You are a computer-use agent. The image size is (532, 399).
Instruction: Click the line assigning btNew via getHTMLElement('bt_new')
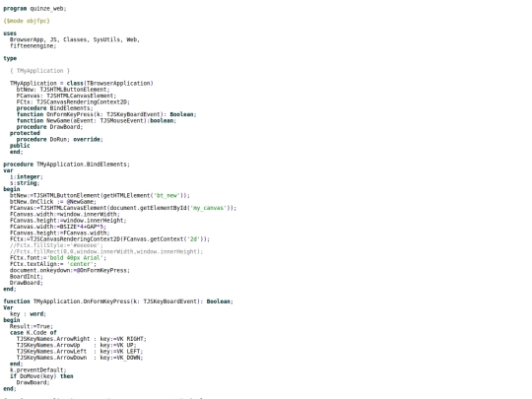click(100, 195)
